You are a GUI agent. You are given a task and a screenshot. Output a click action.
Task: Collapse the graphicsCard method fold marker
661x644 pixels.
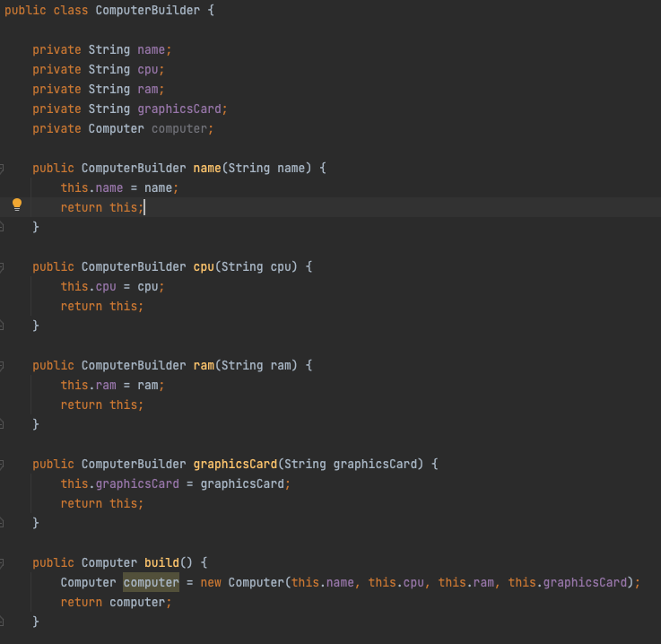pyautogui.click(x=2, y=465)
